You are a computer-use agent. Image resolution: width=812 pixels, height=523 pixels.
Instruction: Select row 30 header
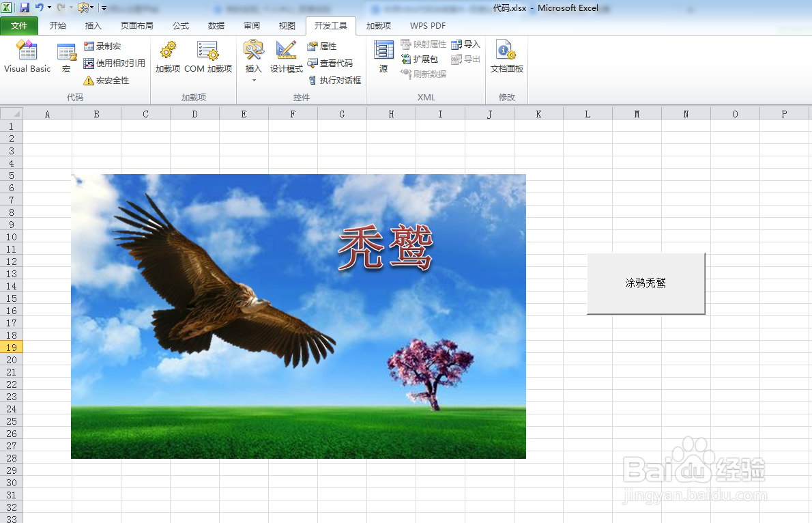tap(12, 483)
